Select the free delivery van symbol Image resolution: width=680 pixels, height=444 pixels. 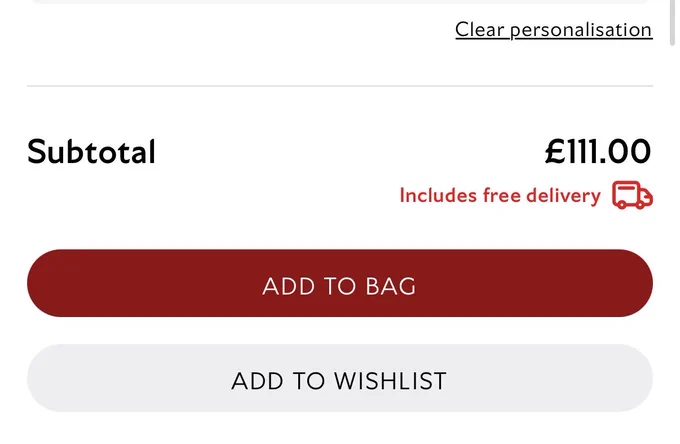[632, 195]
